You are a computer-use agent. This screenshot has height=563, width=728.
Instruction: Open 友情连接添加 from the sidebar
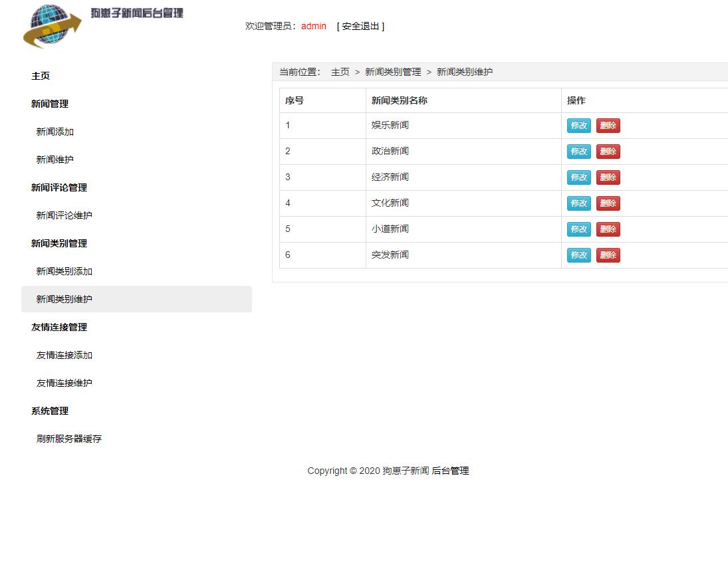(x=63, y=355)
